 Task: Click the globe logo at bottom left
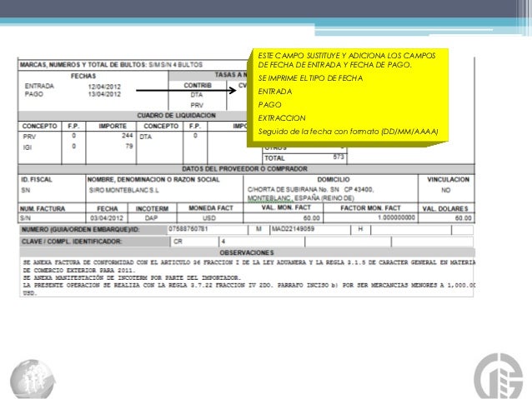coord(33,379)
